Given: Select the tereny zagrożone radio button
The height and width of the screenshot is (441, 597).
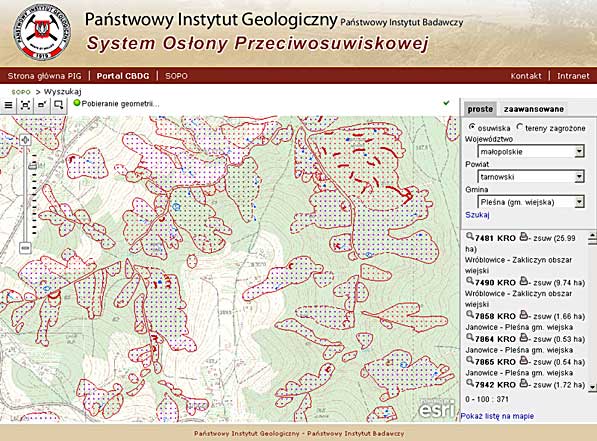Looking at the screenshot, I should click(520, 127).
